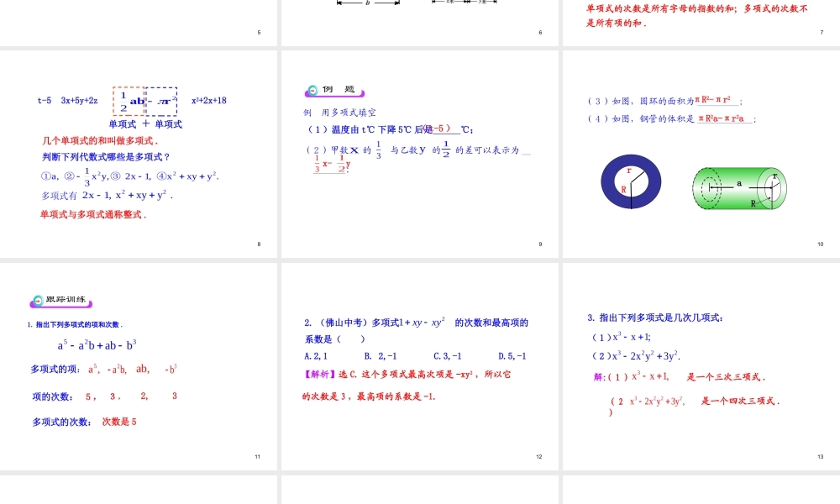Image resolution: width=840 pixels, height=504 pixels.
Task: Click the red text 单项式与多项式通称整式
Action: (93, 214)
